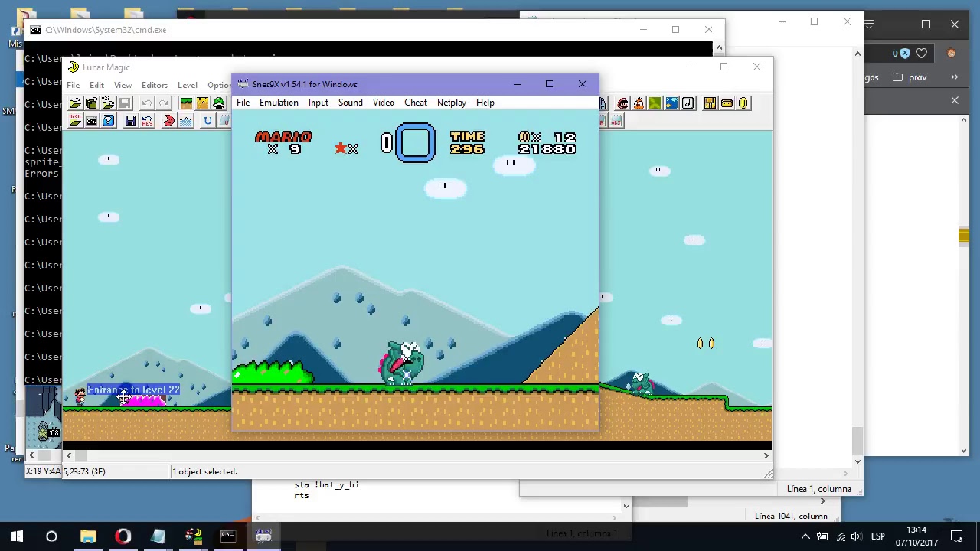Open the View menu in Lunar Magic
Viewport: 980px width, 551px height.
[x=122, y=85]
